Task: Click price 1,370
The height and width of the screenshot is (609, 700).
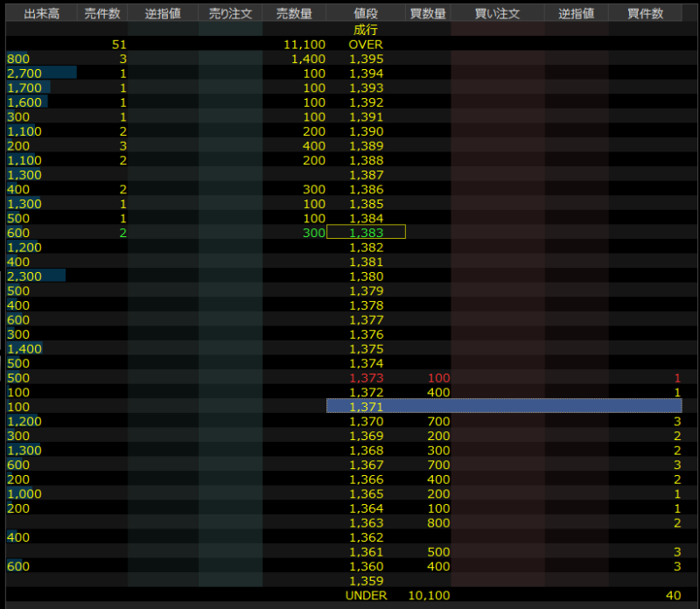Action: (x=366, y=422)
